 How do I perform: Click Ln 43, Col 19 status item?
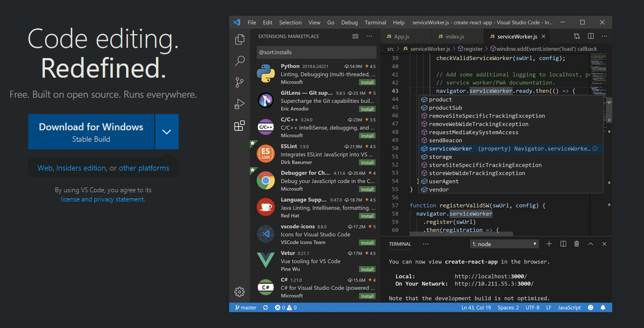475,307
